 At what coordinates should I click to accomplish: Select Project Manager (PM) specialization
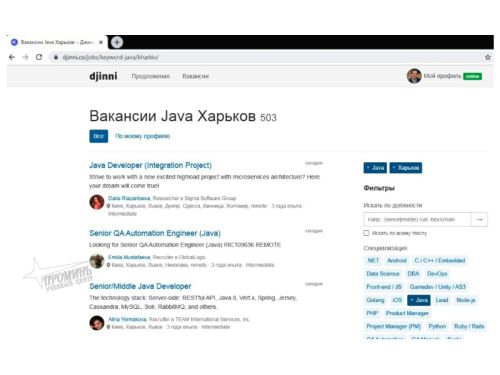click(x=393, y=326)
